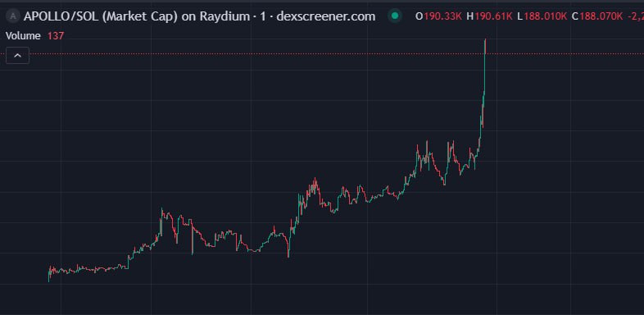
Task: Collapse the indicator legend with chevron button
Action: [18, 56]
